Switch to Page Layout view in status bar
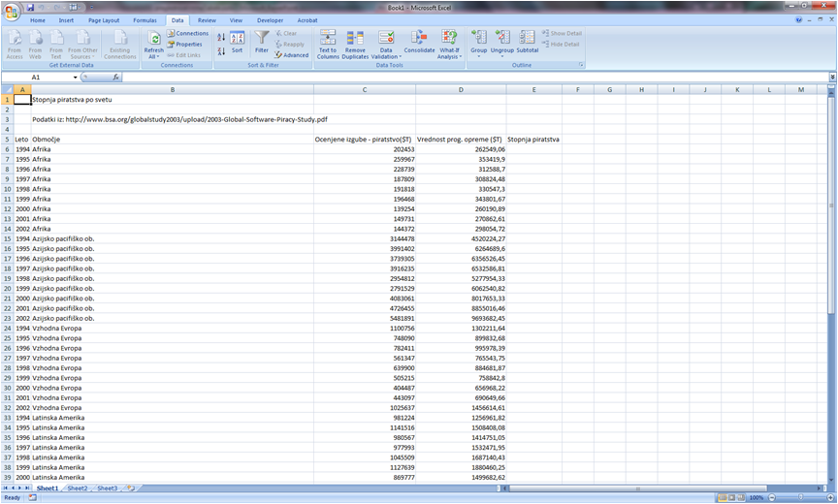Viewport: 838px width, 504px height. pyautogui.click(x=731, y=497)
